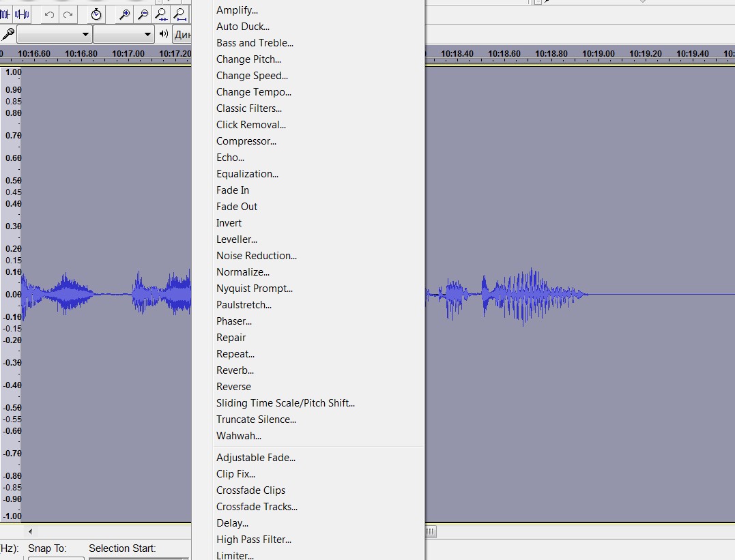Screen dimensions: 735x560
Task: Click the Redo arrow icon
Action: 68,14
